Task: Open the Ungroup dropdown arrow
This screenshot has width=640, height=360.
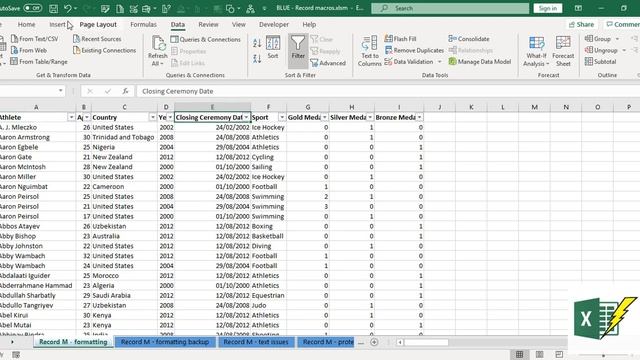Action: [x=624, y=50]
